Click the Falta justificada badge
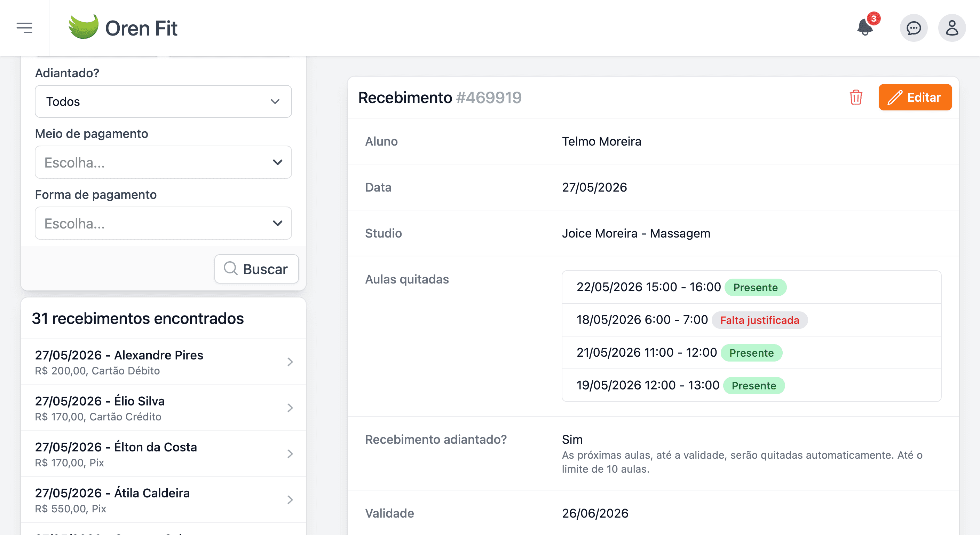This screenshot has height=535, width=980. tap(759, 320)
